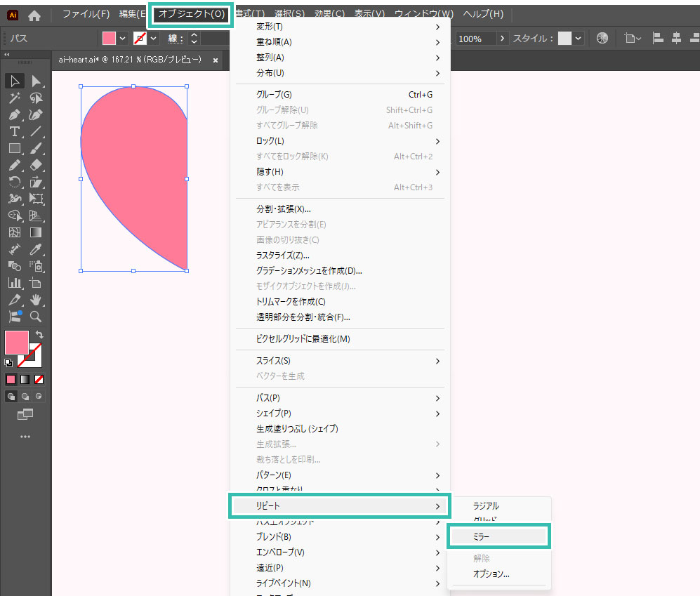Expand the Style swatch dropdown

click(x=579, y=39)
